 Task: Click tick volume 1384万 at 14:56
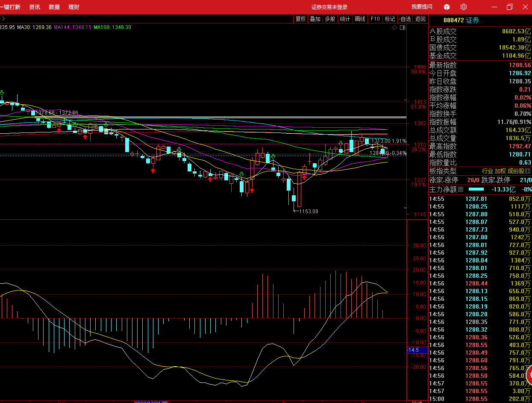coord(520,260)
